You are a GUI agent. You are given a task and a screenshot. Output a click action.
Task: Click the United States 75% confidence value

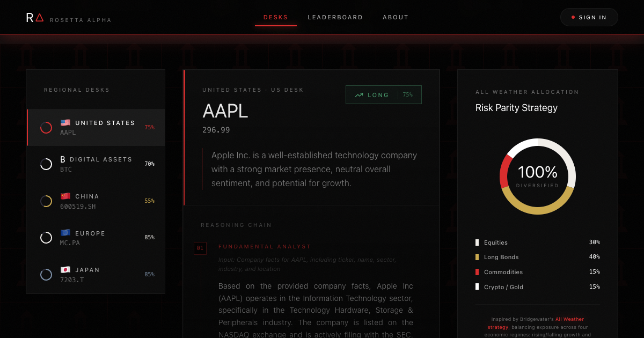(149, 128)
